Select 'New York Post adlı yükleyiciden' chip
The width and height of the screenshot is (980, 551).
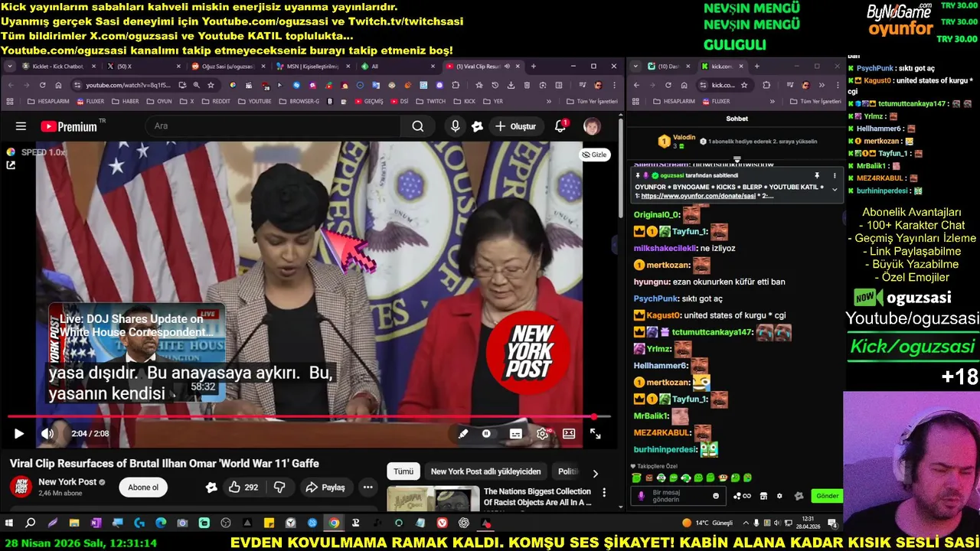point(486,472)
